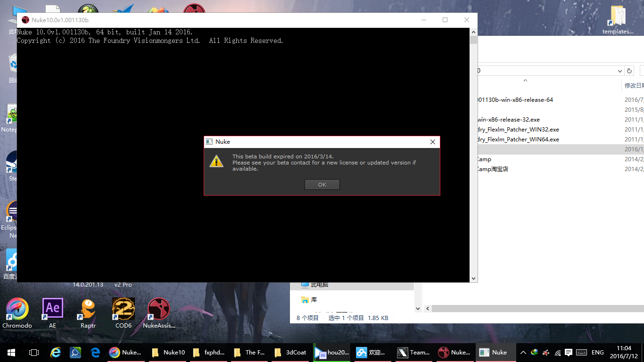Viewport: 644px width, 362px height.
Task: Switch to the 3dCoat folder taskbar window
Action: [290, 352]
